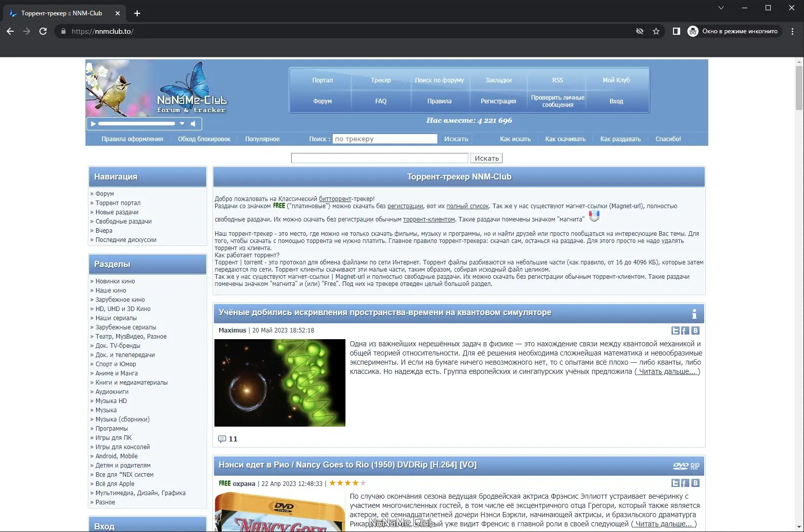Screen dimensions: 804x532
Task: Share the Nancy Goes to Rio post on VK
Action: 696,483
